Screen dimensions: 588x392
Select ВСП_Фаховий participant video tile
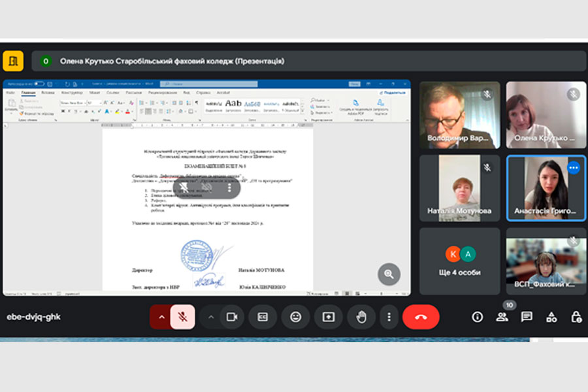(x=546, y=261)
